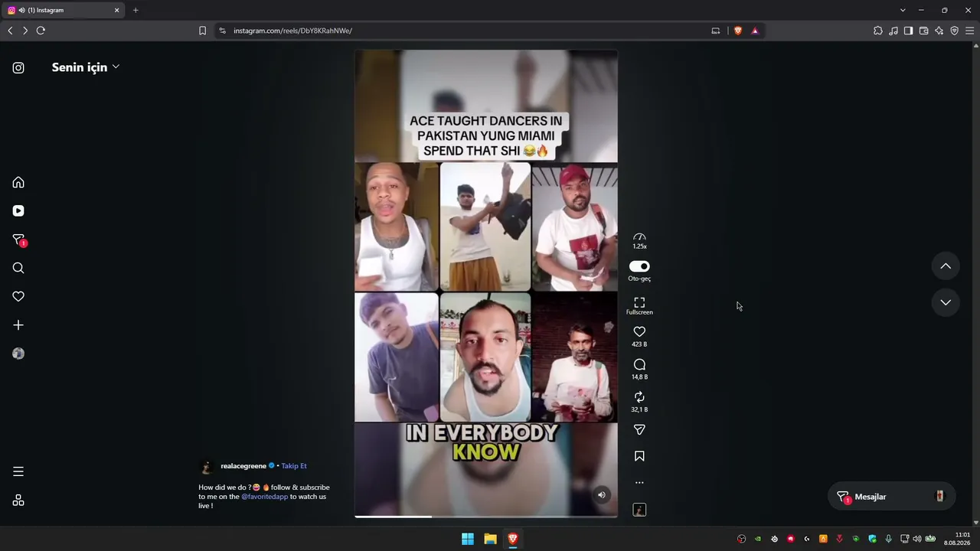Share the reel via send icon
The width and height of the screenshot is (980, 551).
(639, 430)
